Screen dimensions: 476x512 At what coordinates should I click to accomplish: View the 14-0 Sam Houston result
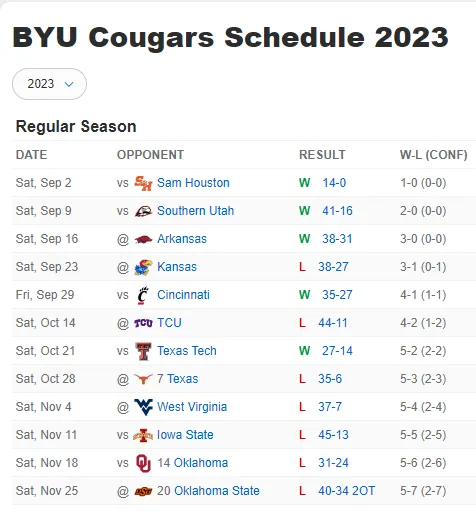(x=334, y=183)
